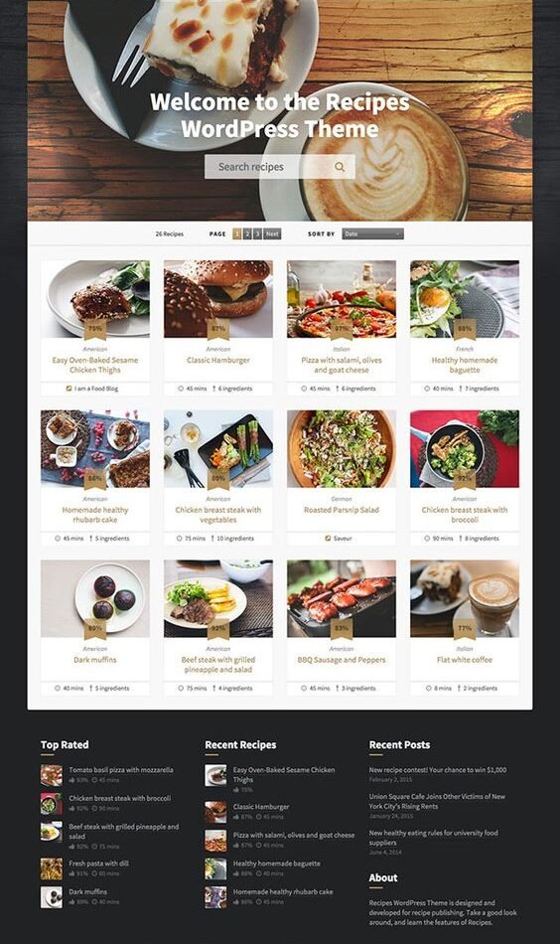Go to page 3 of recipes

257,234
